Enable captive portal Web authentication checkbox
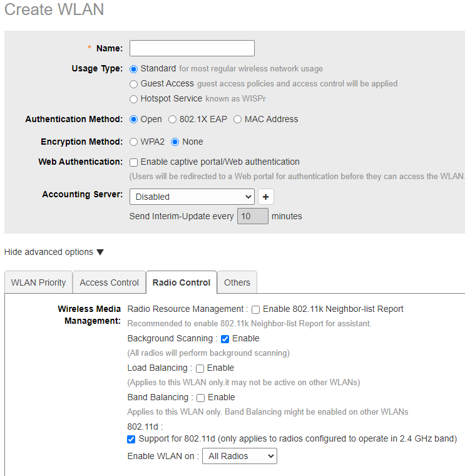Screen dimensions: 465x476 pyautogui.click(x=134, y=162)
